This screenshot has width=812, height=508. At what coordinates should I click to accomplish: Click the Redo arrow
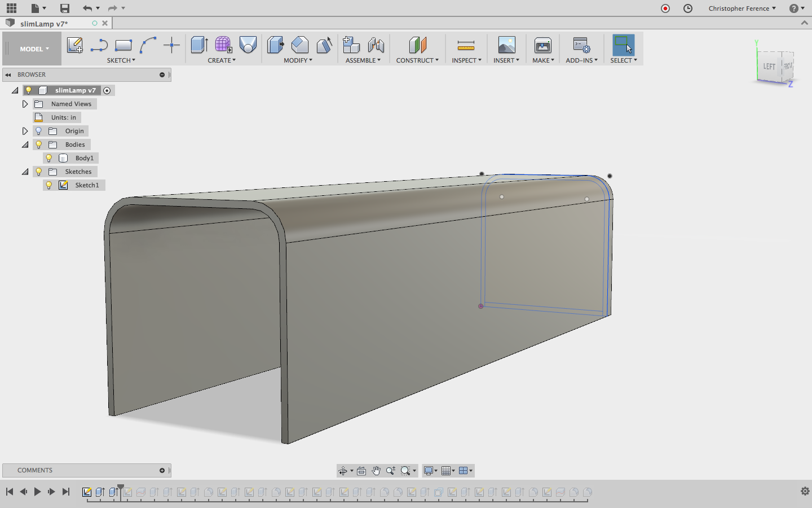[112, 8]
